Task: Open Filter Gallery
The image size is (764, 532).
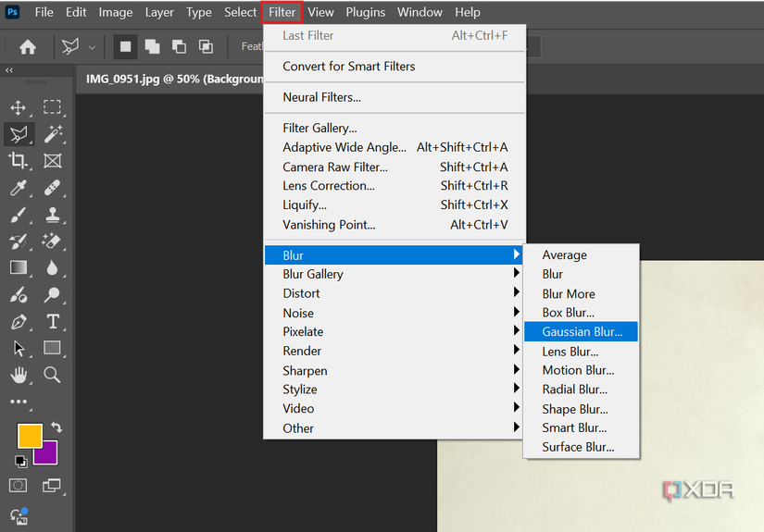Action: coord(395,128)
